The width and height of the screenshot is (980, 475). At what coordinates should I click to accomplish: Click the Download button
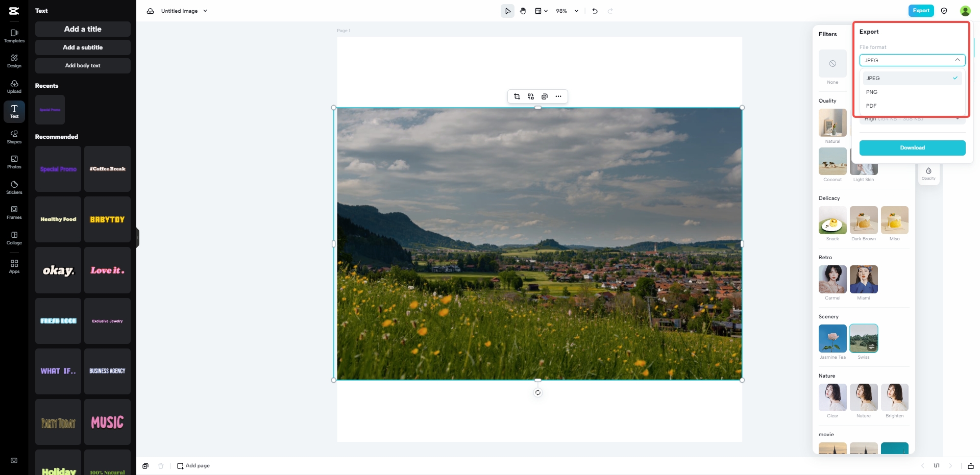912,148
